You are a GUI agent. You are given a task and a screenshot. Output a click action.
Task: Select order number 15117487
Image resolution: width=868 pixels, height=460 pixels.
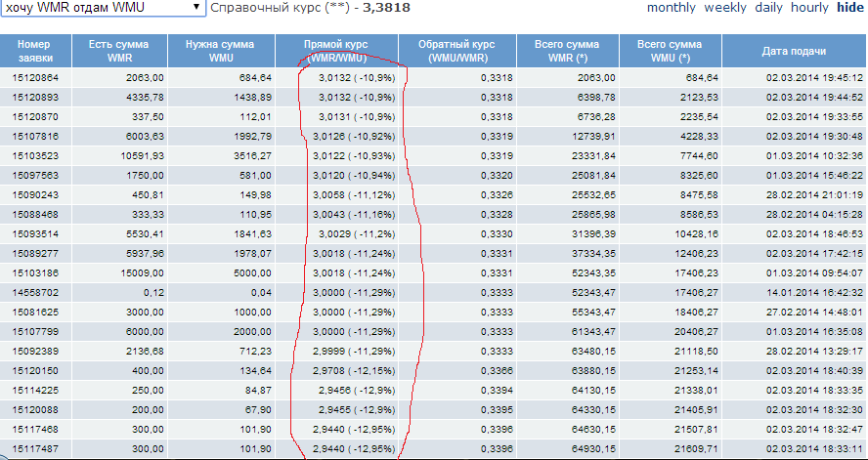click(x=35, y=448)
